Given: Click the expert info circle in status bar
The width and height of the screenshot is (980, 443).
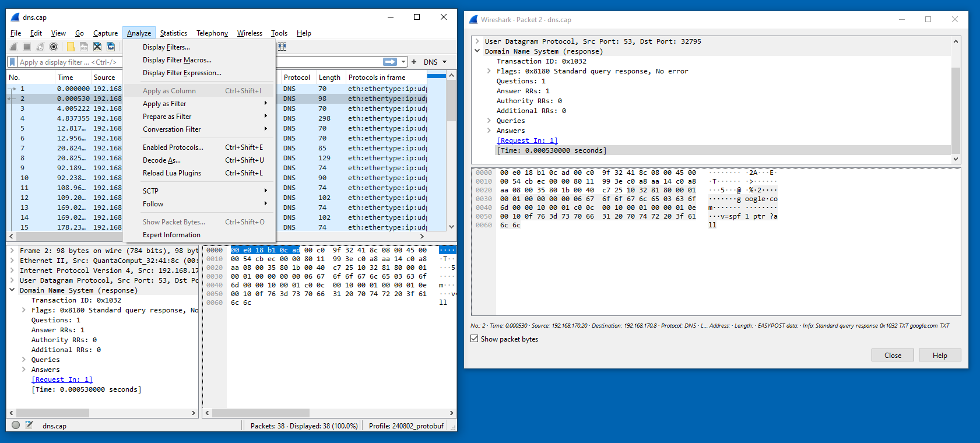Looking at the screenshot, I should [16, 425].
